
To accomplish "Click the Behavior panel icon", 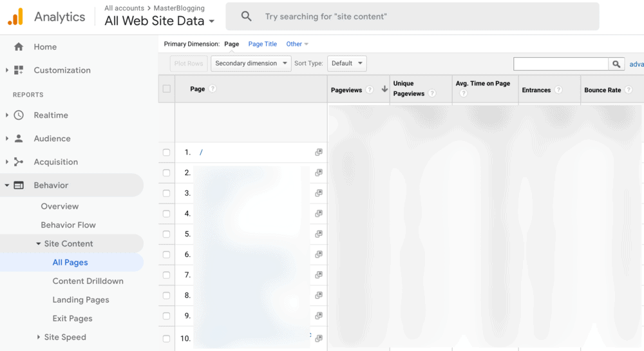I will (19, 185).
